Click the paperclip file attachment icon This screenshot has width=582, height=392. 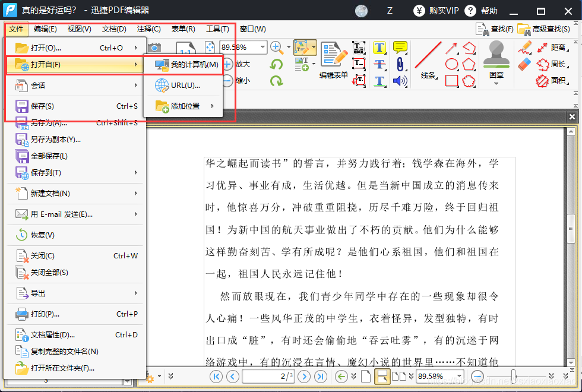point(400,64)
